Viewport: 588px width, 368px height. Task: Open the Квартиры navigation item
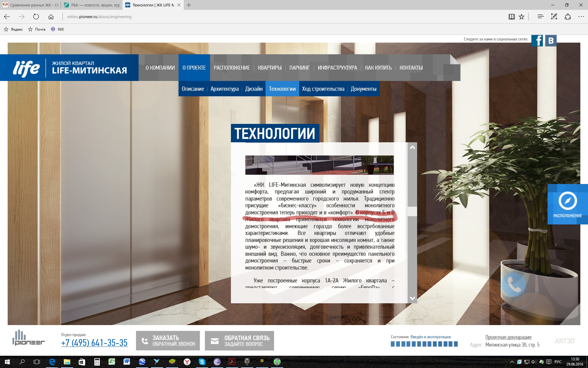click(x=269, y=68)
